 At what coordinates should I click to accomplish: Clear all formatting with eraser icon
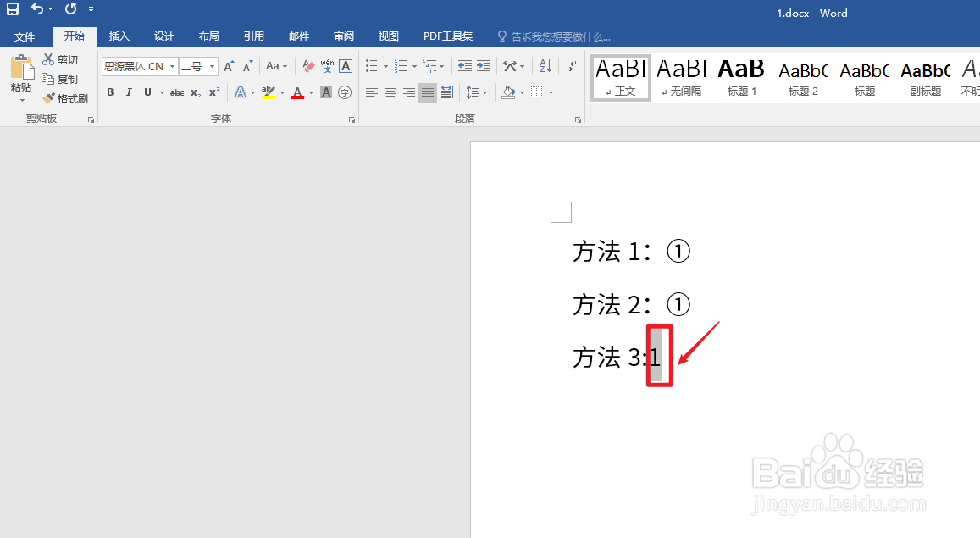pos(308,66)
